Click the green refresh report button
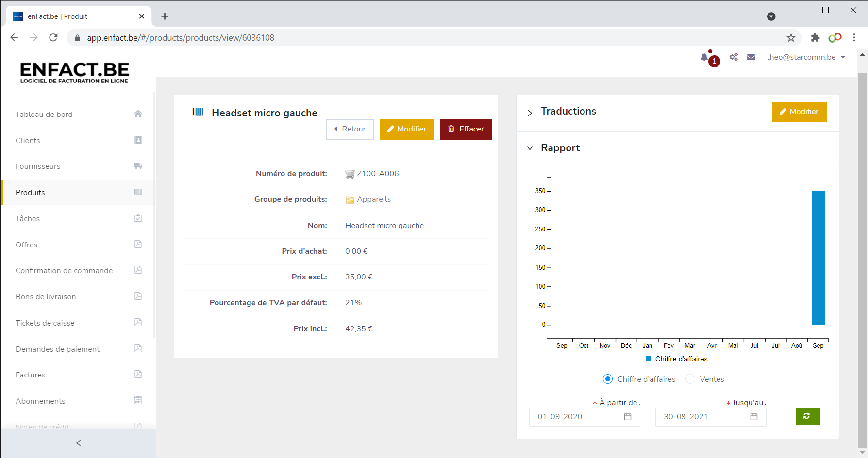The height and width of the screenshot is (458, 868). [808, 416]
